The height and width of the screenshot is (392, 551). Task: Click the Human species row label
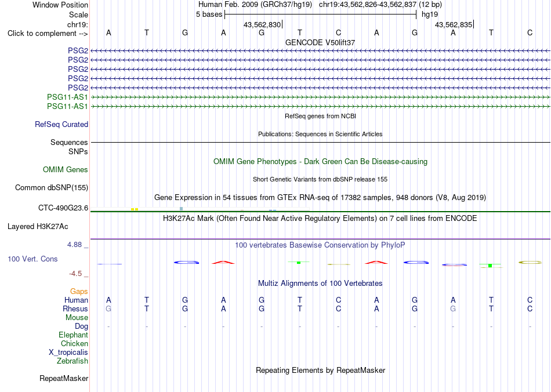click(x=76, y=300)
